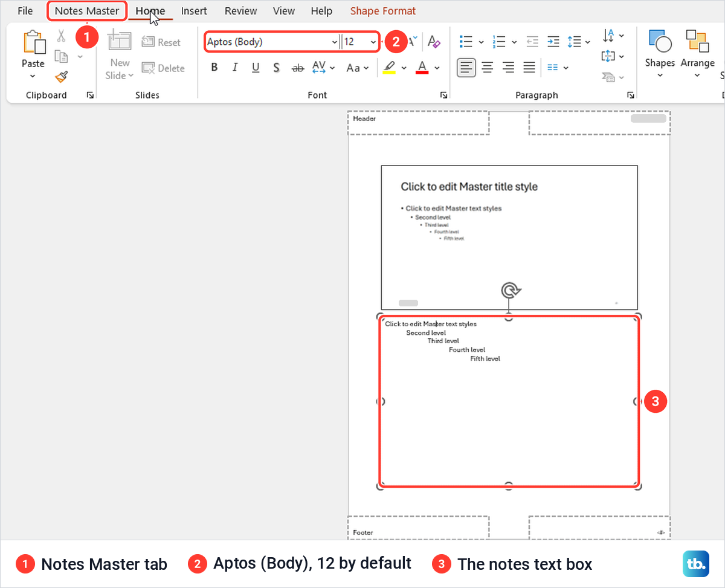Click the Header placeholder box

[418, 123]
